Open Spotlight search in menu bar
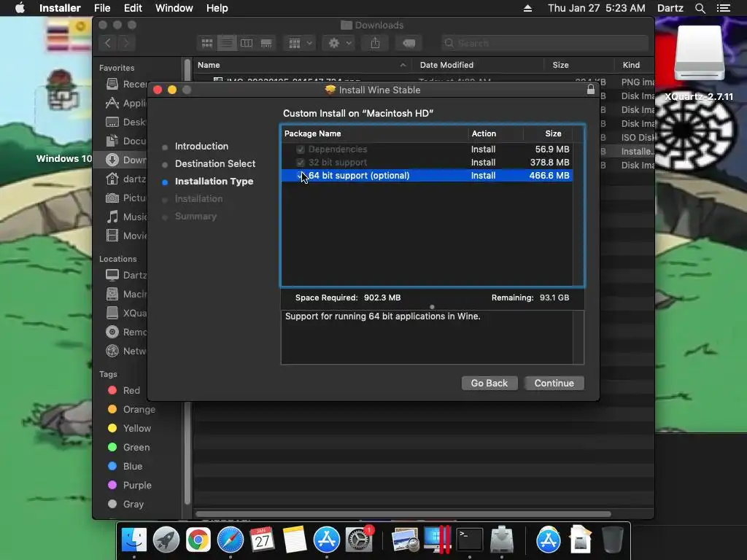 tap(700, 8)
